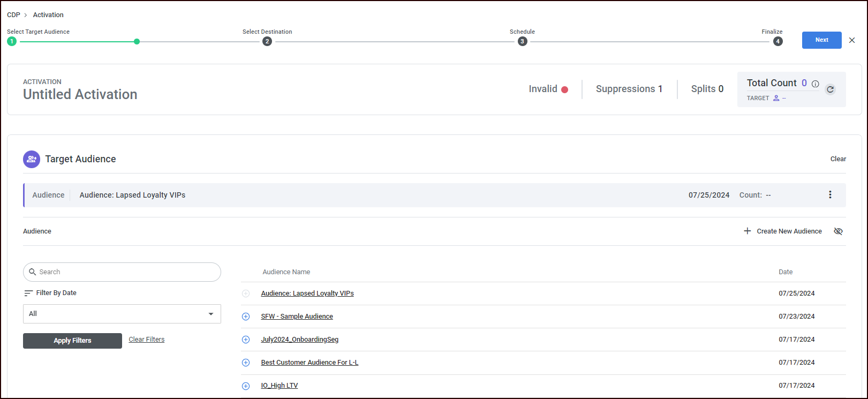Screen dimensions: 868x399
Task: Jump to step 3 Schedule
Action: 522,41
